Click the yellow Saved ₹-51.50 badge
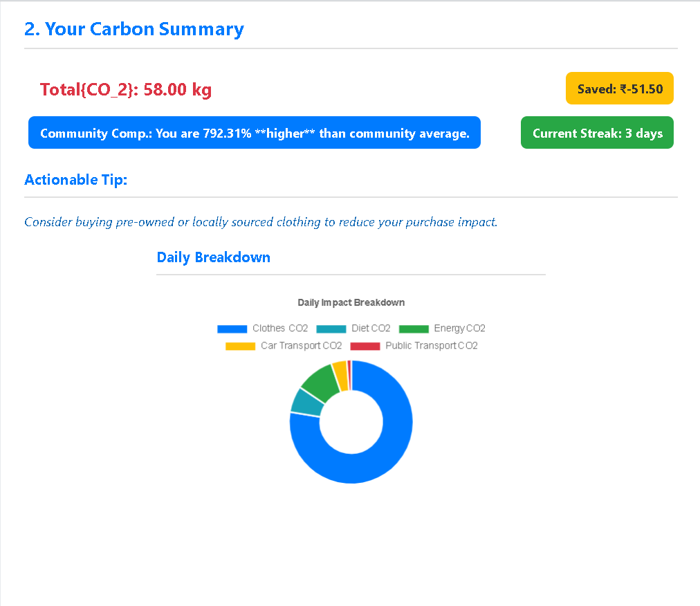 point(619,89)
